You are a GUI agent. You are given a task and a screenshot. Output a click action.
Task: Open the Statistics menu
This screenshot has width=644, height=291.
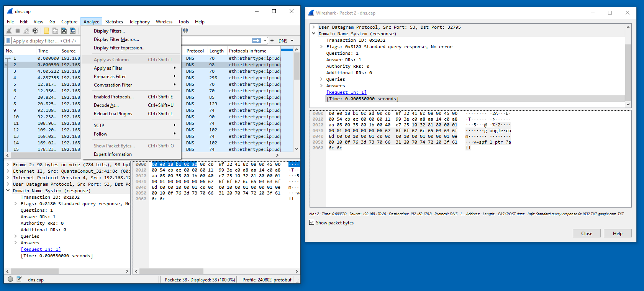coord(114,22)
